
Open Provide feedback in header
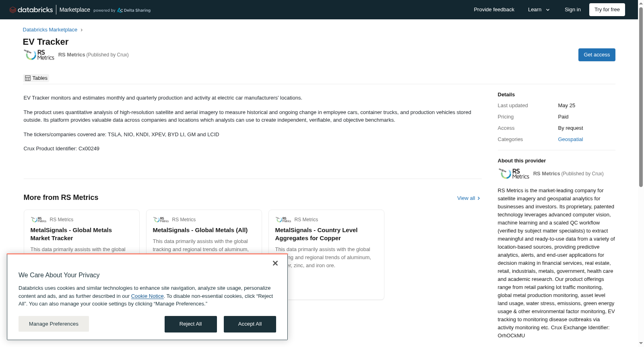point(494,10)
